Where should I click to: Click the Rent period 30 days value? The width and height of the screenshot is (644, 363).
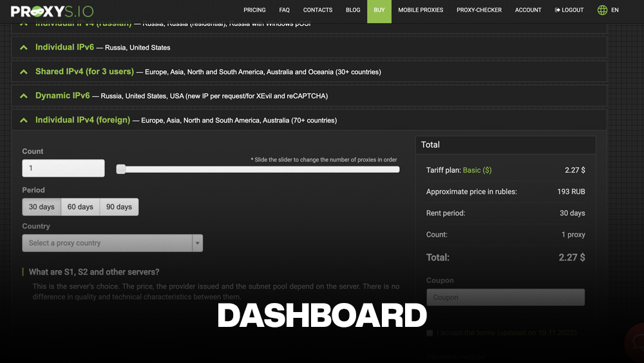point(572,213)
